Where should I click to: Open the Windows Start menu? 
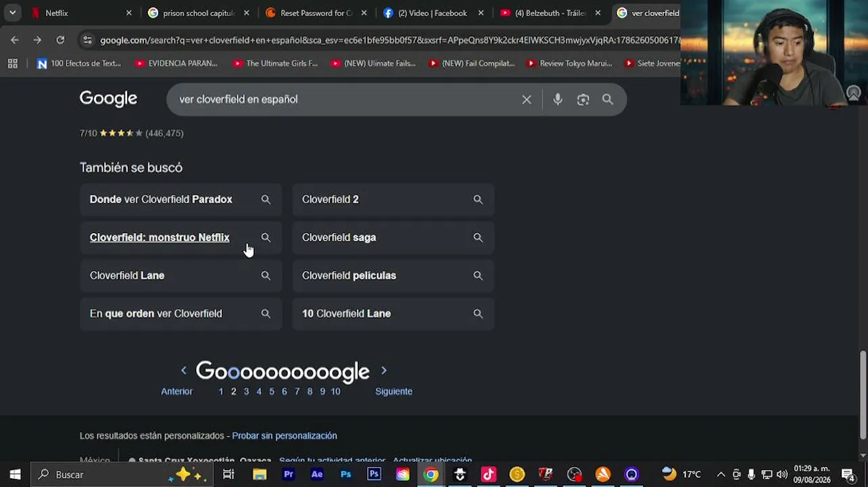tap(15, 474)
